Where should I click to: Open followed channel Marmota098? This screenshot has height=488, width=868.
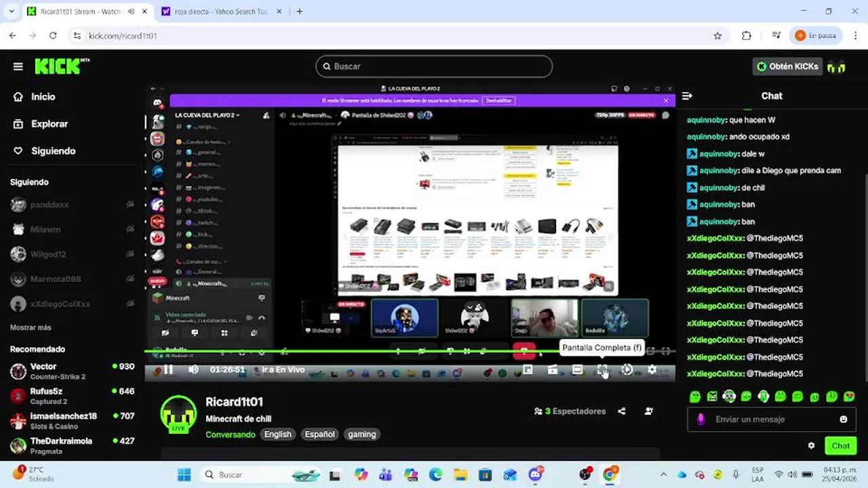pos(72,279)
